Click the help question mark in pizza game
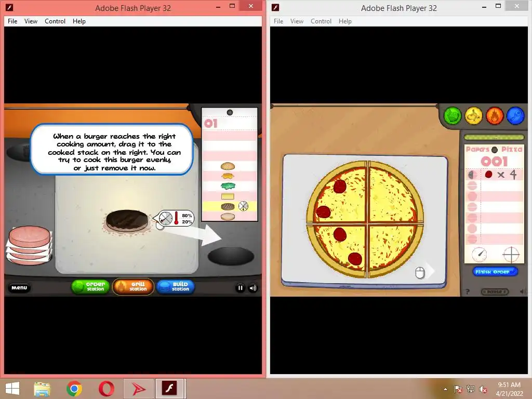532x399 pixels. pyautogui.click(x=468, y=291)
